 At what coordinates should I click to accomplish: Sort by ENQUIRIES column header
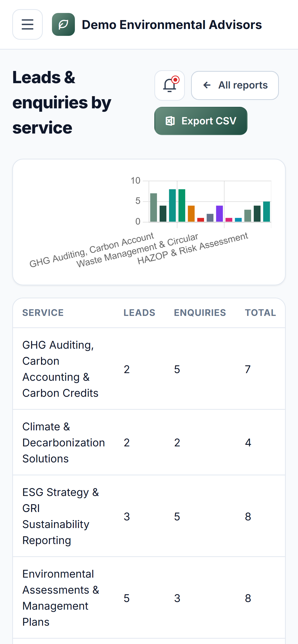pyautogui.click(x=200, y=313)
